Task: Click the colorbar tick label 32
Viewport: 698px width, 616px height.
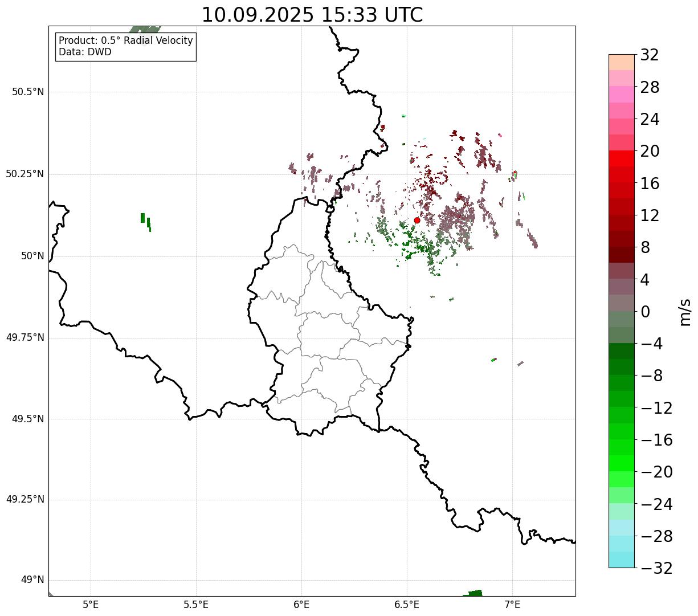Action: (650, 55)
